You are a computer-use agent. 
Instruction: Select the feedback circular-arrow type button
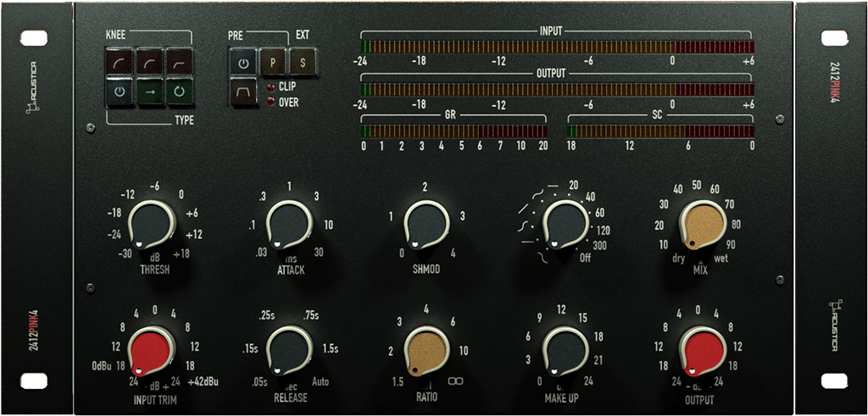180,93
